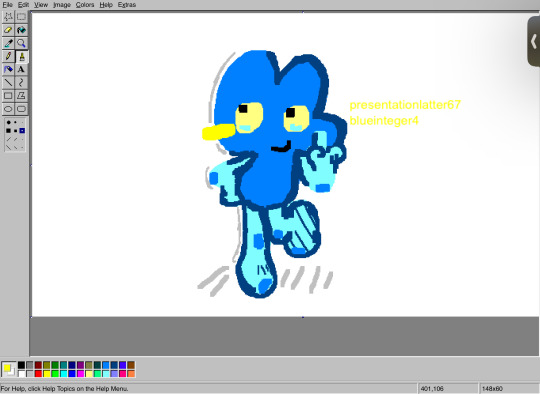The width and height of the screenshot is (540, 394).
Task: Open the Image menu
Action: point(62,4)
